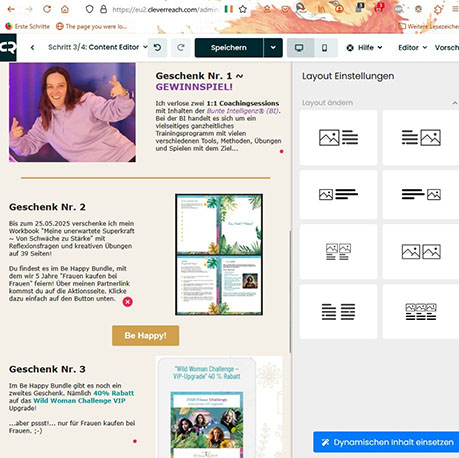Click the browser address bar URL
The height and width of the screenshot is (458, 459).
point(165,10)
